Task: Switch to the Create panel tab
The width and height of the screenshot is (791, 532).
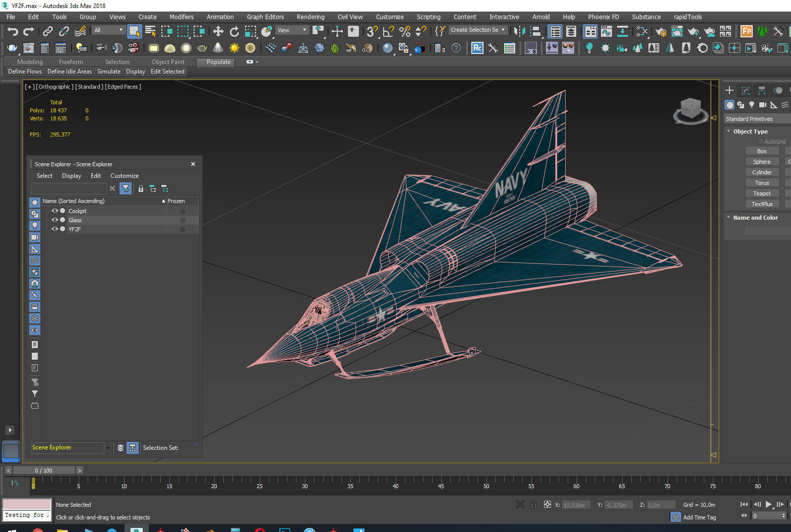Action: 729,90
